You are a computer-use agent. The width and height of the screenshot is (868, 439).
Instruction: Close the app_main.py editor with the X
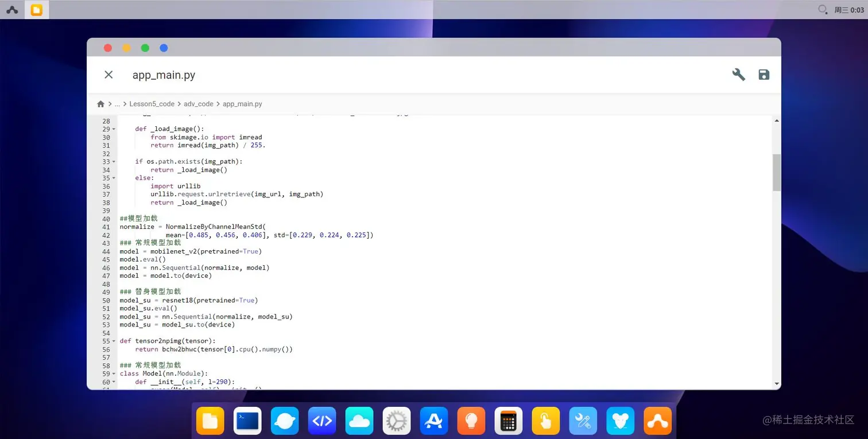coord(108,75)
